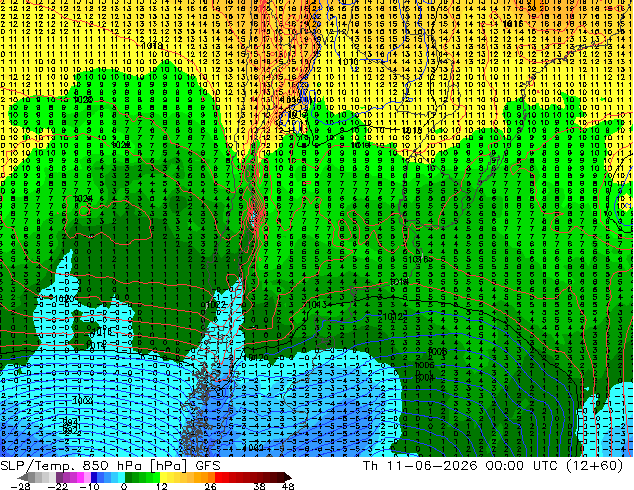The image size is (634, 490).
Task: Click the '-10' legend label
Action: (x=89, y=486)
